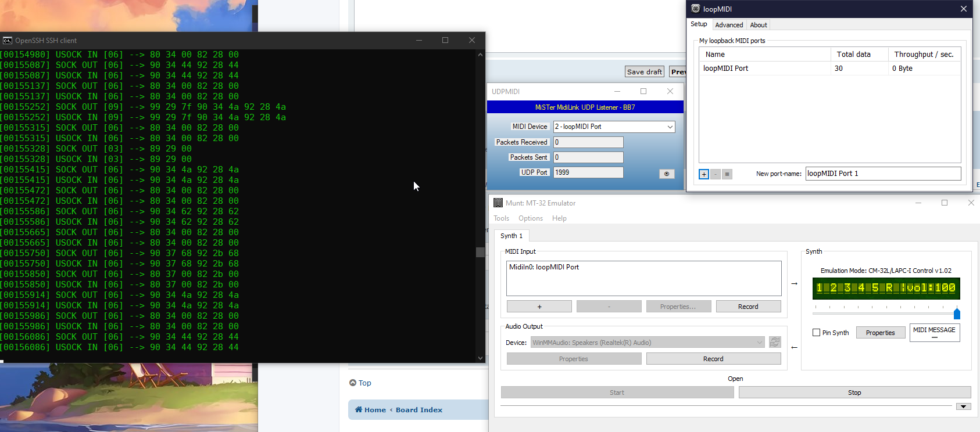Maximize the OpenSSH SSH client window
Viewport: 980px width, 432px height.
(x=445, y=40)
